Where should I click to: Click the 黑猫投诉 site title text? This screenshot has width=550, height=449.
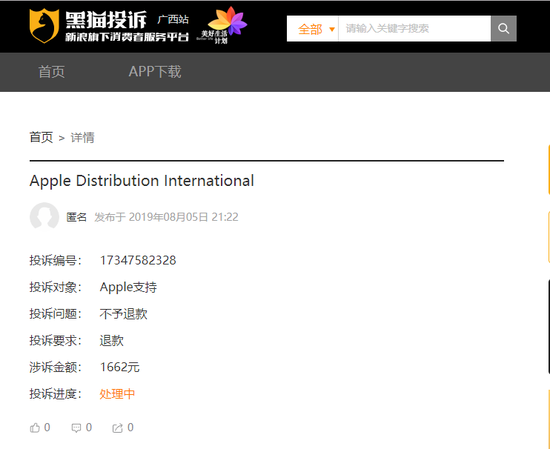(106, 20)
